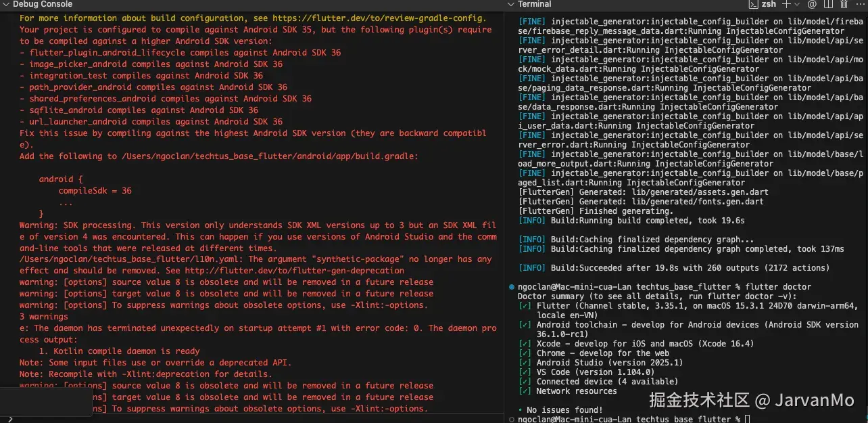
Task: Click 'Build:Running build completed, took 19.6s' line
Action: point(631,221)
